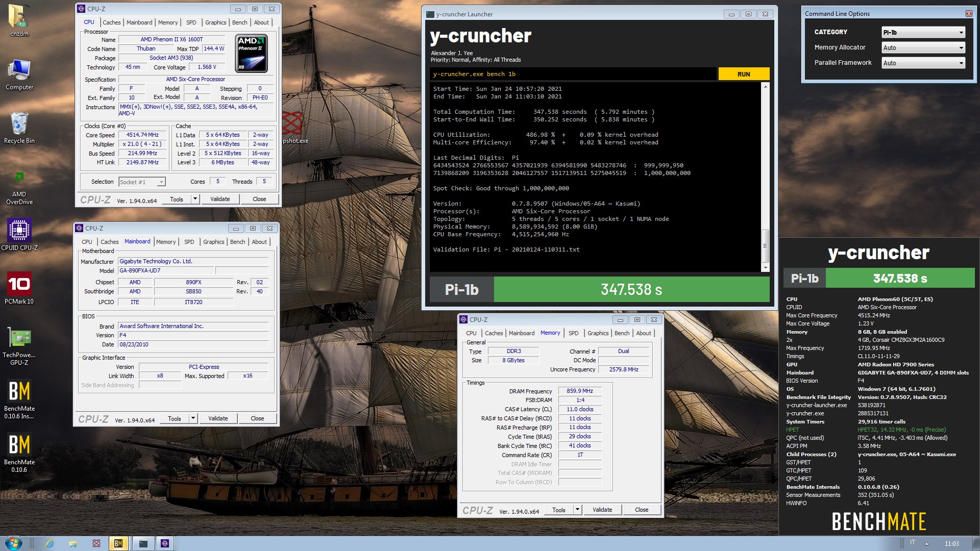This screenshot has height=551, width=980.
Task: Select Bench tab in Memory CPU-Z window
Action: 622,333
